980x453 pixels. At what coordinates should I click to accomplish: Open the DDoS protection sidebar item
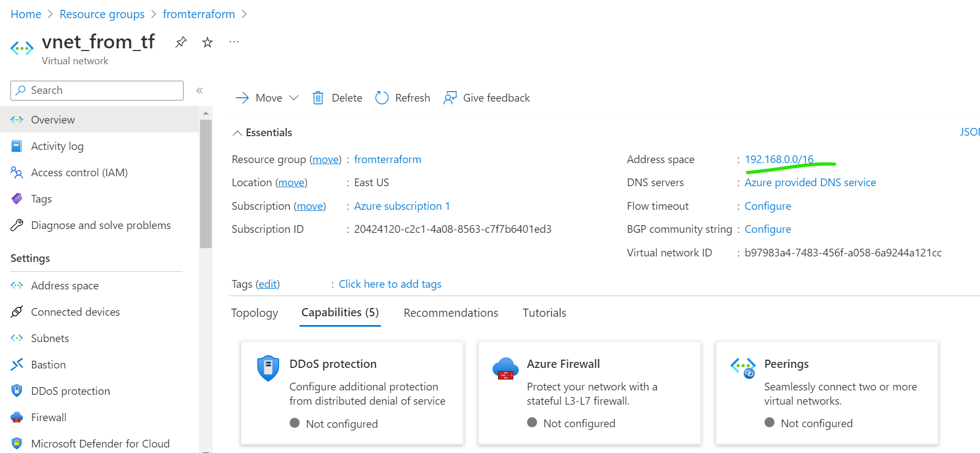70,391
